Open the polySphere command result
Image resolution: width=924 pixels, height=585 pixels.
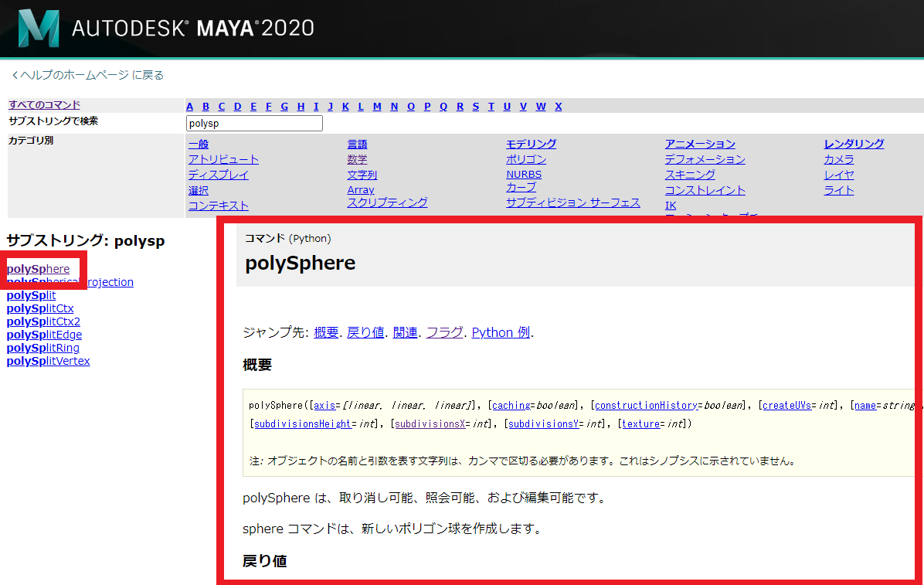(x=39, y=269)
